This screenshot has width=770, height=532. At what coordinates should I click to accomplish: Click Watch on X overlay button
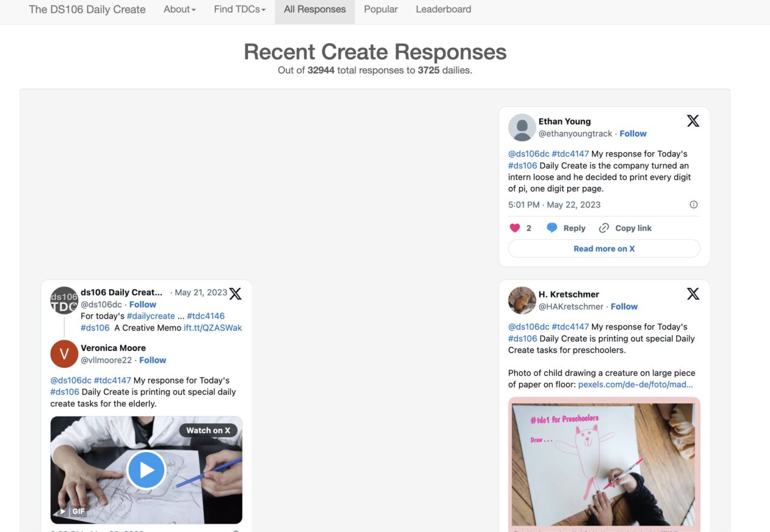click(x=208, y=430)
